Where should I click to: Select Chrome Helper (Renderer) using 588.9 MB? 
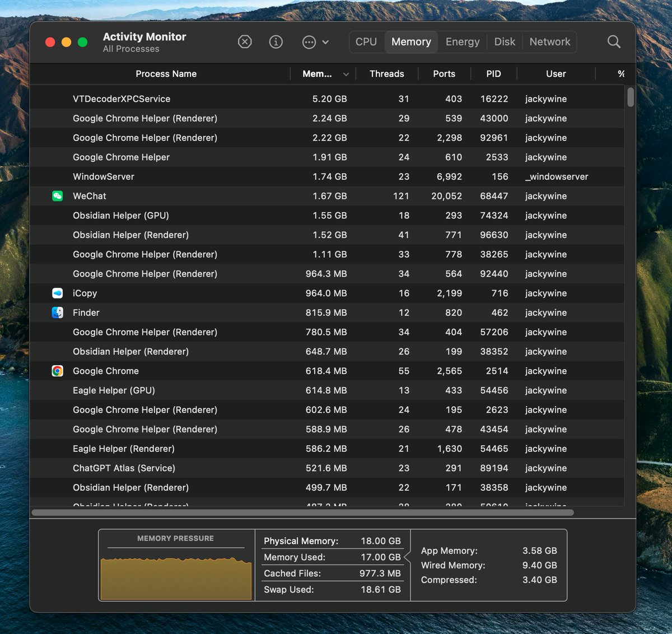326,429
